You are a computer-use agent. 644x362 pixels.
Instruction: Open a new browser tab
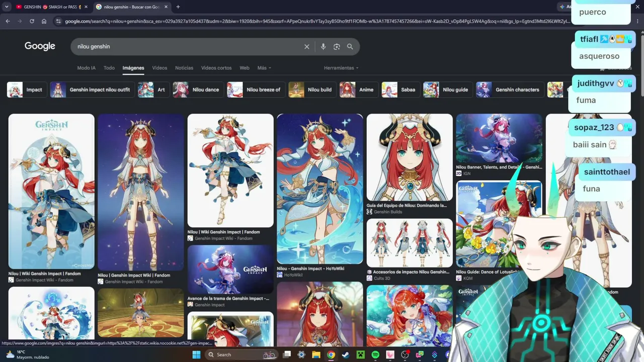[178, 7]
